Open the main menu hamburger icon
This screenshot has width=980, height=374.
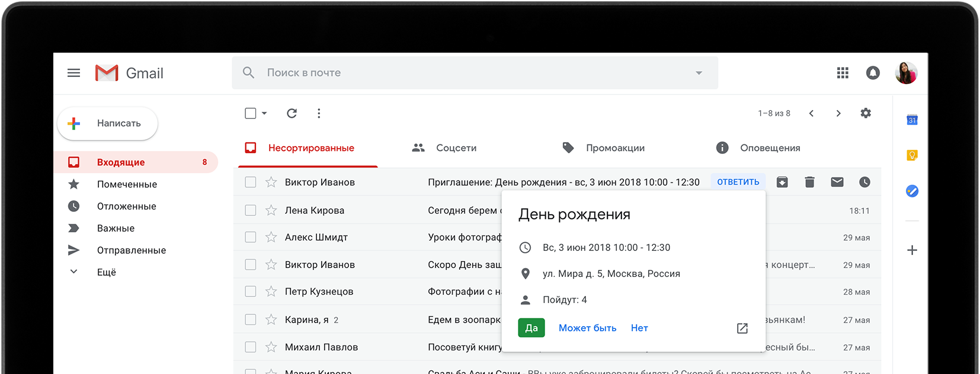point(73,73)
